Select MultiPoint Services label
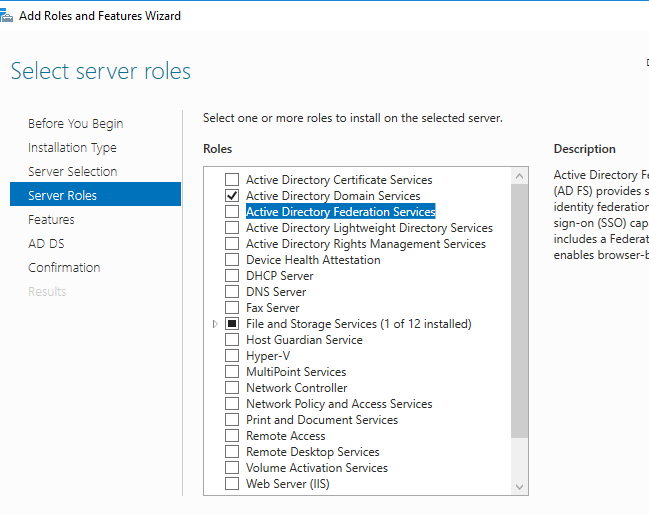The image size is (649, 515). pos(296,372)
